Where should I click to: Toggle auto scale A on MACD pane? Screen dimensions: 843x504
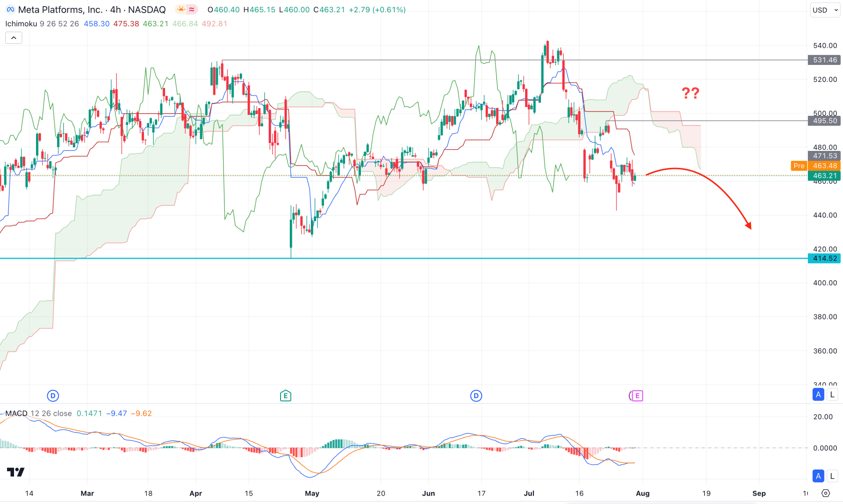pyautogui.click(x=818, y=476)
